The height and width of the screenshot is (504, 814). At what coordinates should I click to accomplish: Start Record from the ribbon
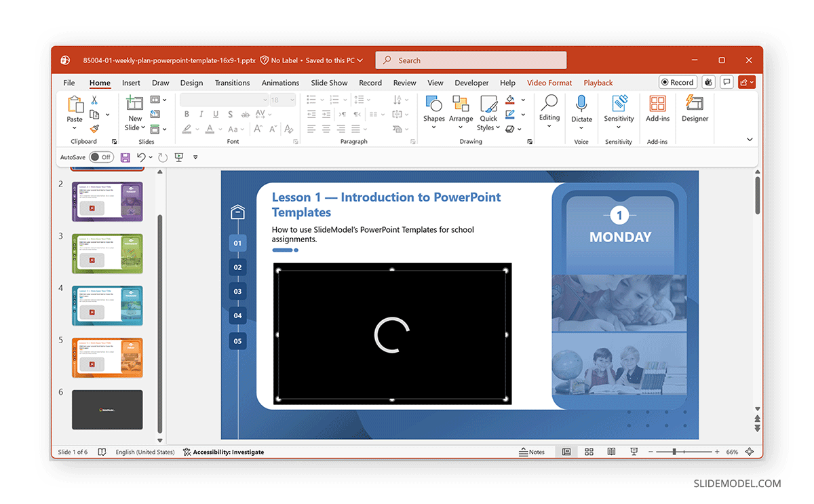point(677,81)
